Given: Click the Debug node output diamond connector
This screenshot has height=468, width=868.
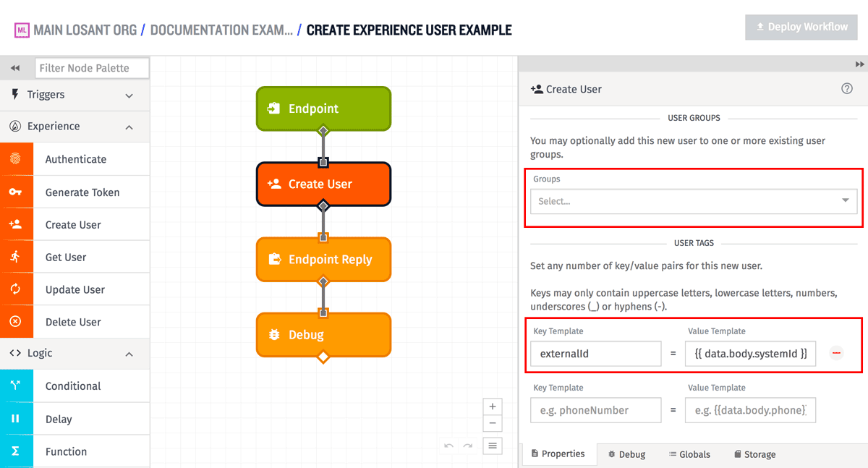Looking at the screenshot, I should (x=323, y=357).
